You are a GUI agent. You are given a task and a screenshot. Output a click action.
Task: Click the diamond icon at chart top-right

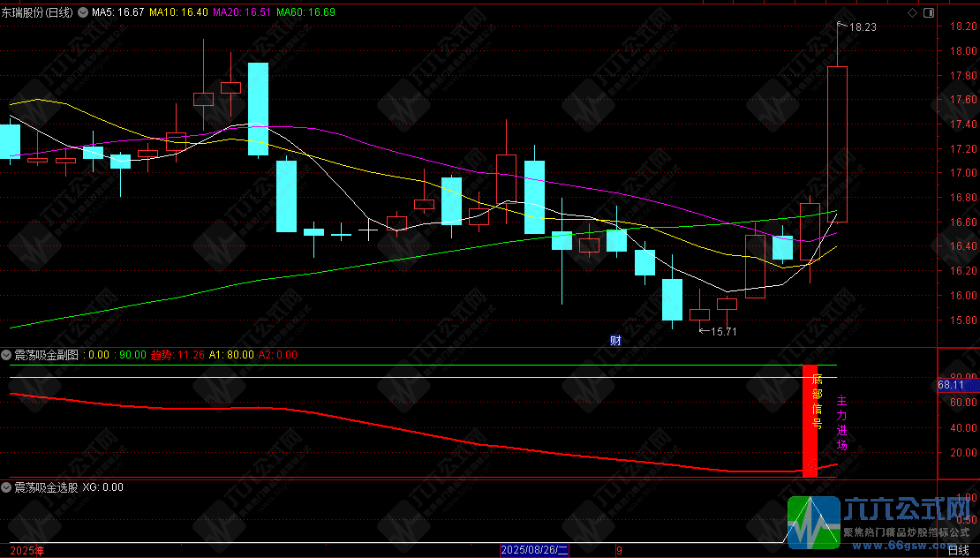click(x=911, y=12)
